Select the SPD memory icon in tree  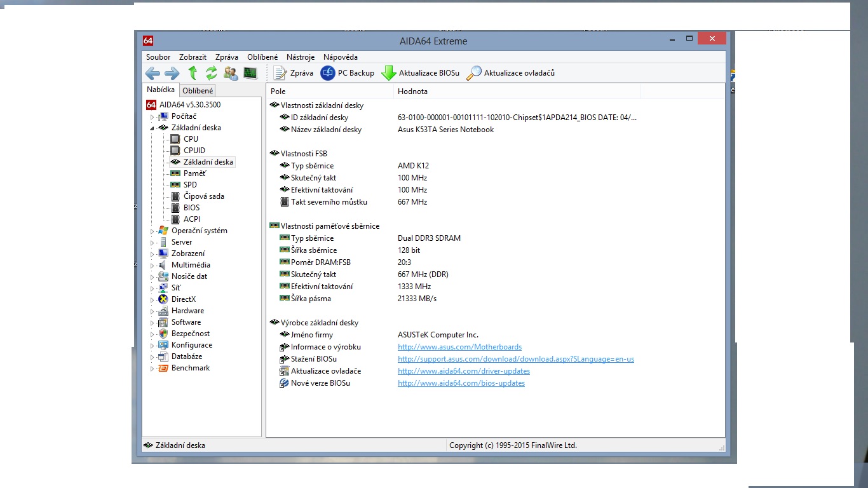point(175,185)
